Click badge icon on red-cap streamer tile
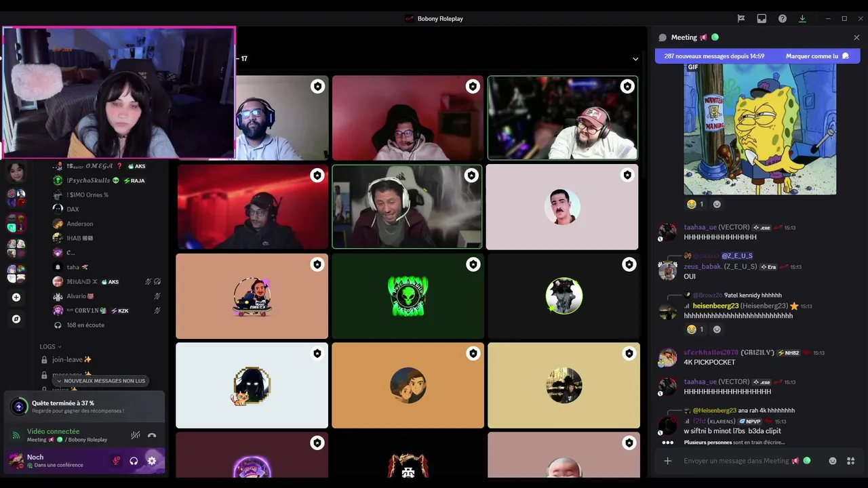This screenshot has width=868, height=488. point(627,86)
